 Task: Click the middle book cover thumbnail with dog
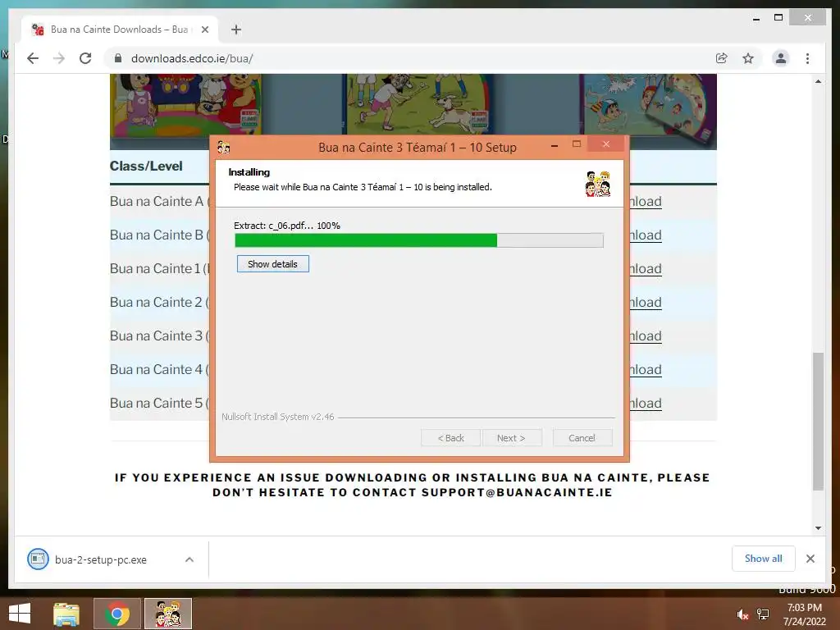click(x=418, y=104)
